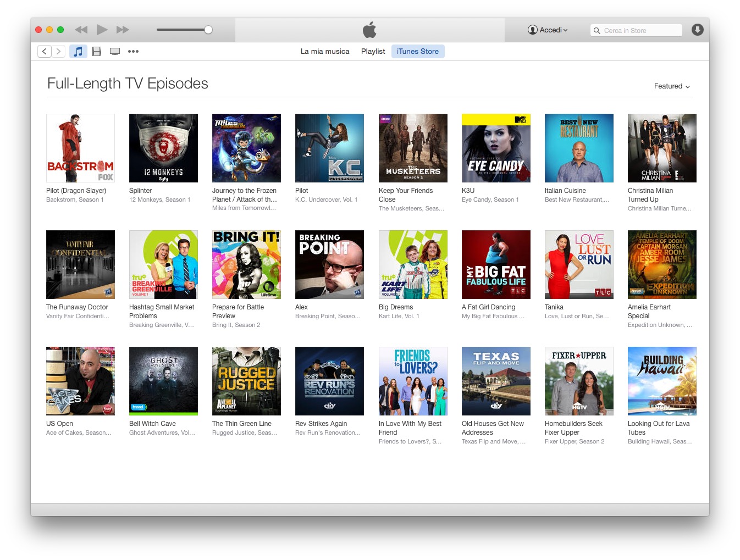This screenshot has height=560, width=740.
Task: Click the Kart Life, Vol. 1 subtitle
Action: [399, 317]
